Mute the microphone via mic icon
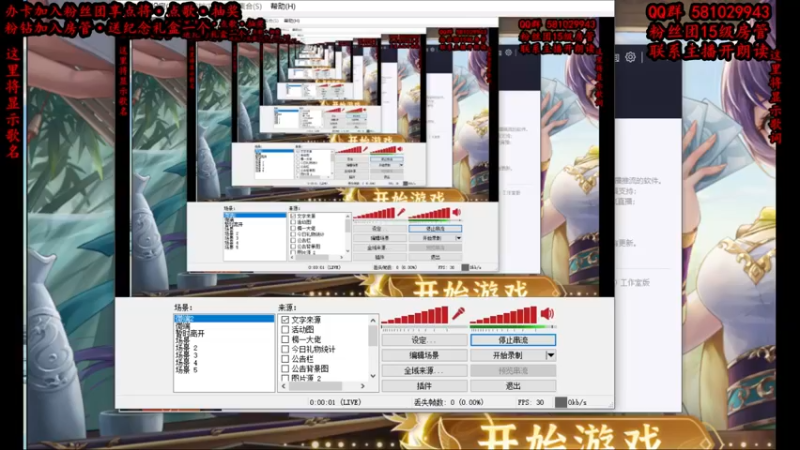 [x=458, y=313]
